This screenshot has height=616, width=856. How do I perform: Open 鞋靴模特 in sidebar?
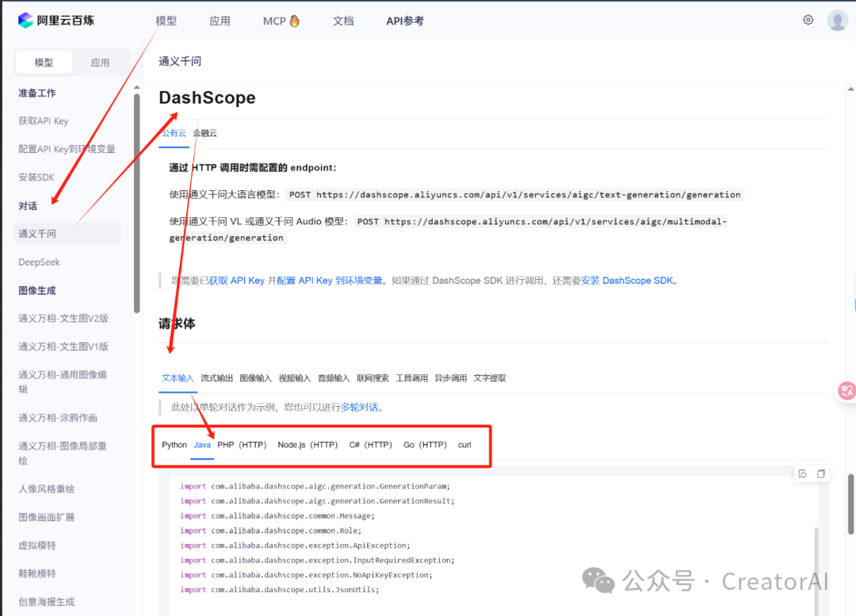pyautogui.click(x=37, y=573)
